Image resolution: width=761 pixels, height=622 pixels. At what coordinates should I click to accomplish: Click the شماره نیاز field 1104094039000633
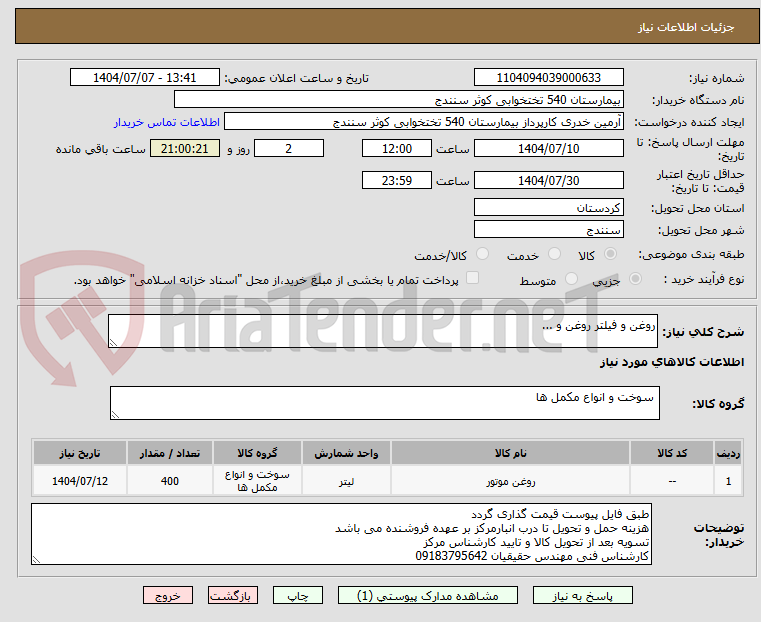pyautogui.click(x=548, y=78)
